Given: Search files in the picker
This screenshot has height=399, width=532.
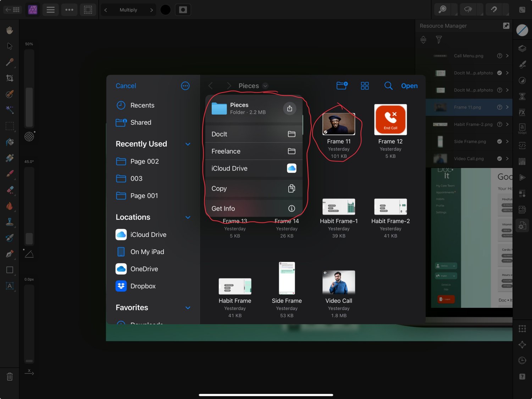Looking at the screenshot, I should tap(388, 86).
